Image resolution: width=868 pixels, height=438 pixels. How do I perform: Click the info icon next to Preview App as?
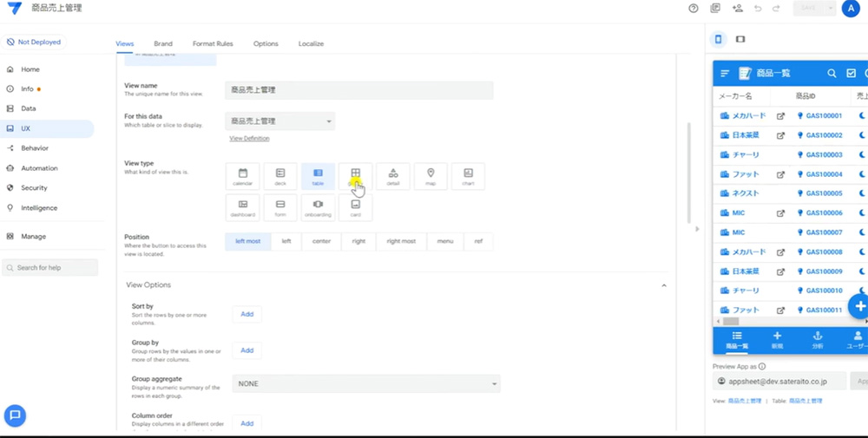[762, 366]
